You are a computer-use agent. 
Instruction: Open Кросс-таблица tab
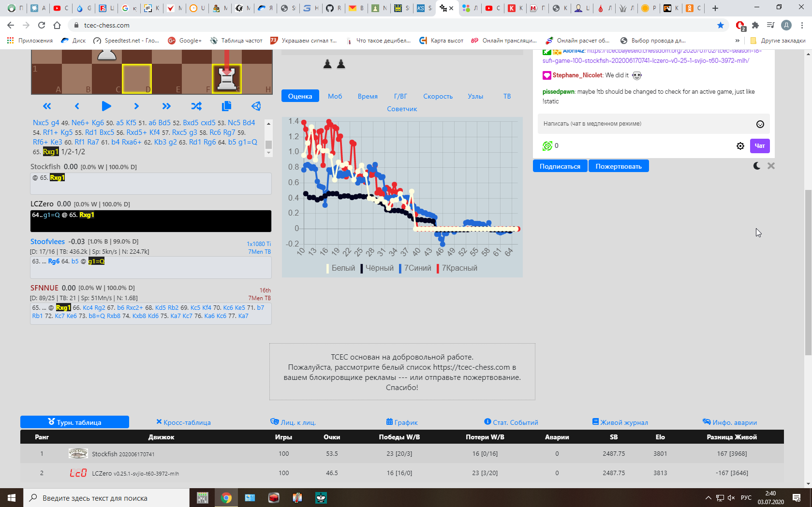point(183,422)
